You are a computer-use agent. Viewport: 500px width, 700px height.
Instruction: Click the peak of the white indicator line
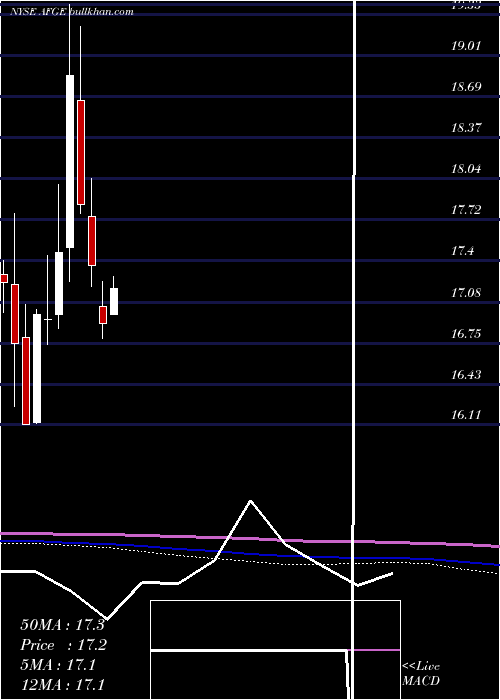(x=250, y=501)
